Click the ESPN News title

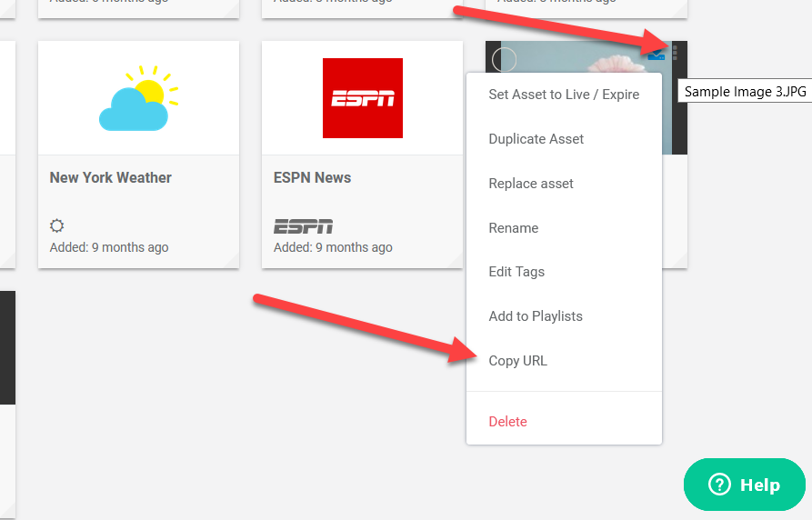point(313,178)
